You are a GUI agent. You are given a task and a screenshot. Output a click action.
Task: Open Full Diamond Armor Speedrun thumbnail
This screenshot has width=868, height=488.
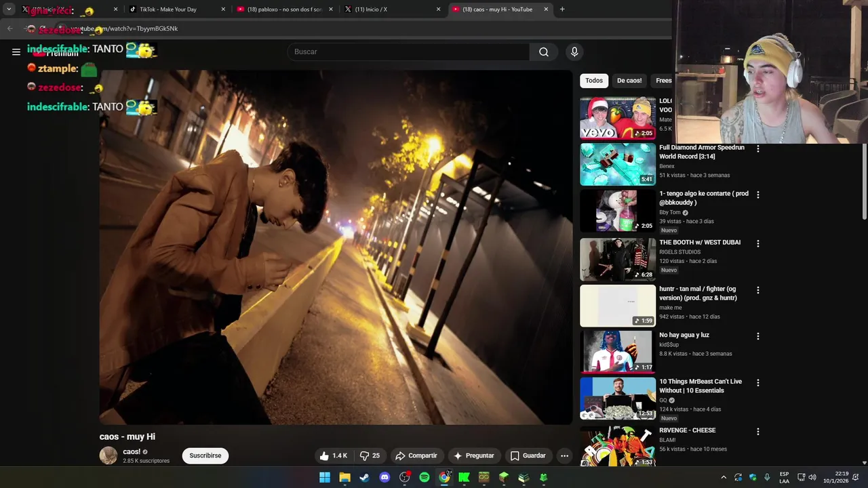click(x=618, y=164)
